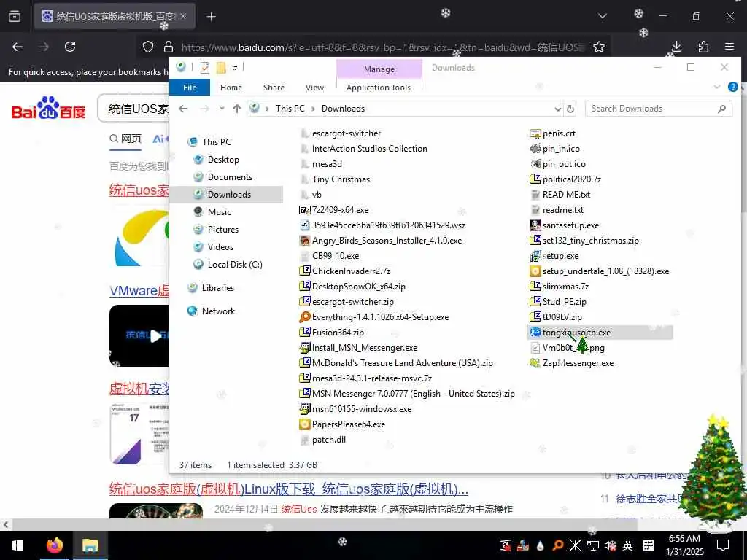Switch to the Home ribbon tab

point(231,87)
